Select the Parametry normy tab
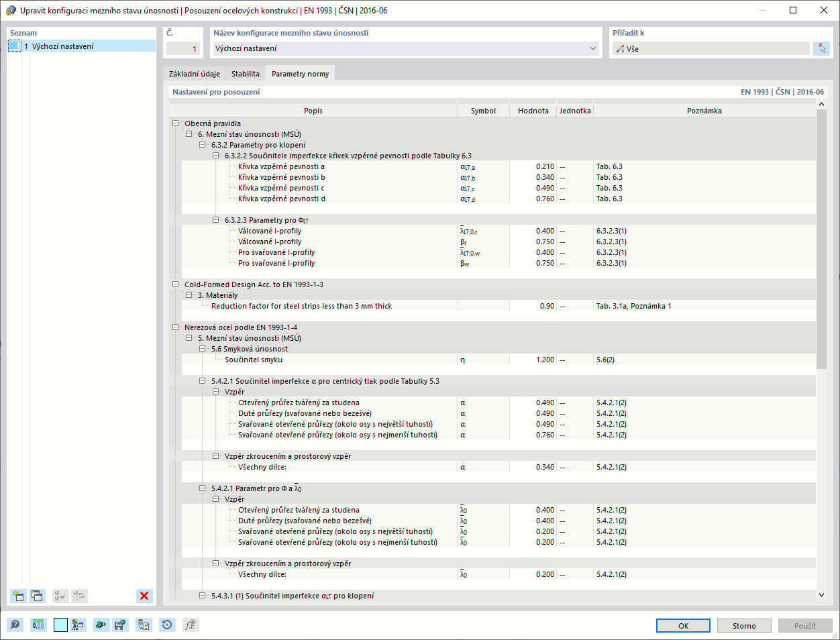840x640 pixels. [300, 74]
